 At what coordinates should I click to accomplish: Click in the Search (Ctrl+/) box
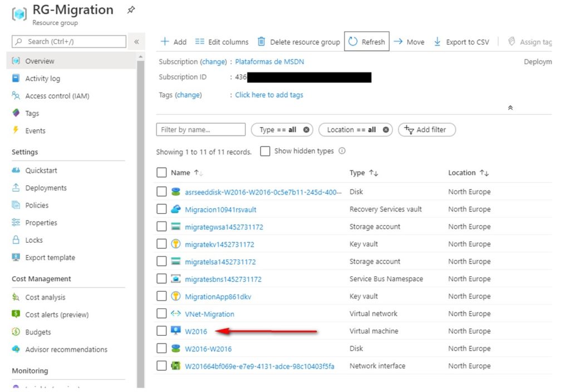[69, 41]
